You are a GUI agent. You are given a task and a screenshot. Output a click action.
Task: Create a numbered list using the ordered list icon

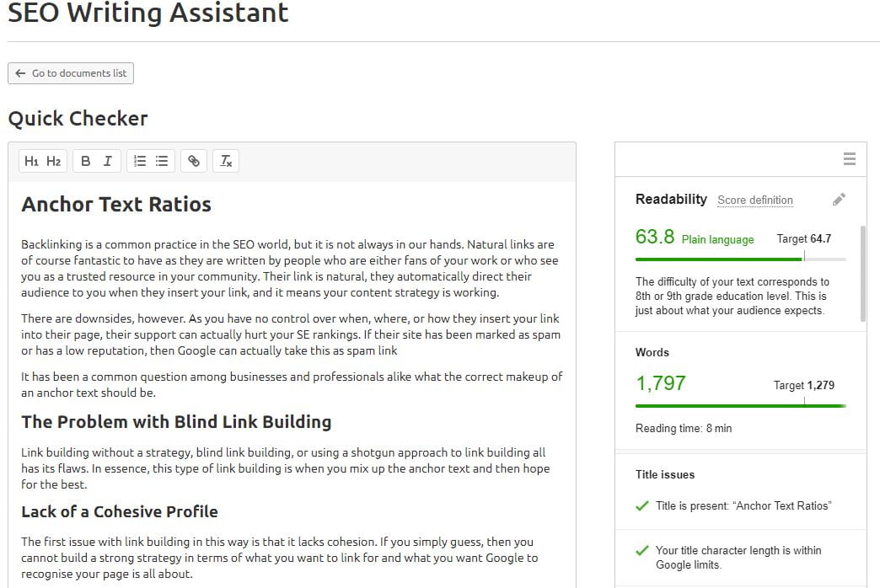(139, 160)
